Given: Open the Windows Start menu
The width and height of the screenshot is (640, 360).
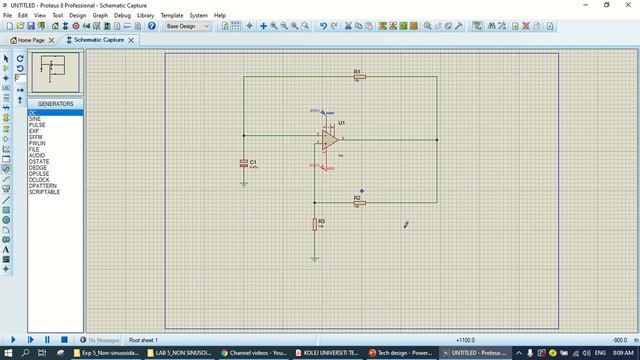Looking at the screenshot, I should 8,353.
